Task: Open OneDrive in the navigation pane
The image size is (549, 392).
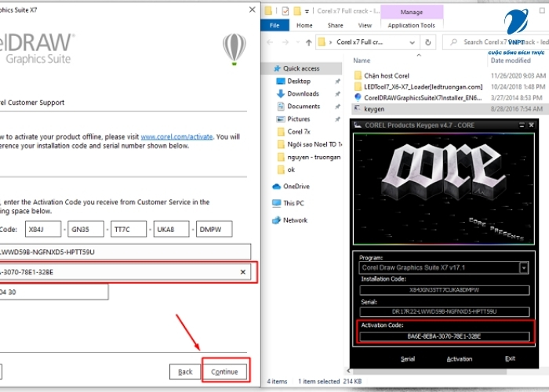Action: (296, 186)
